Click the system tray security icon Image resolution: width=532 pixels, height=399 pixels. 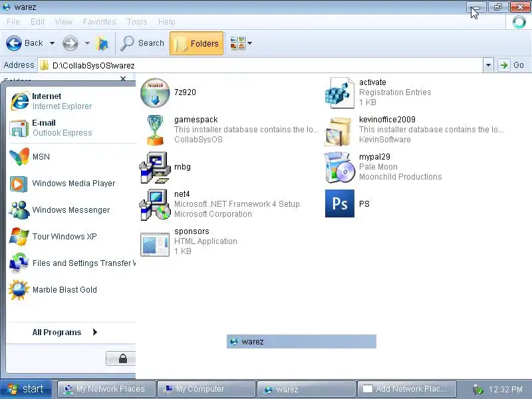pos(477,390)
